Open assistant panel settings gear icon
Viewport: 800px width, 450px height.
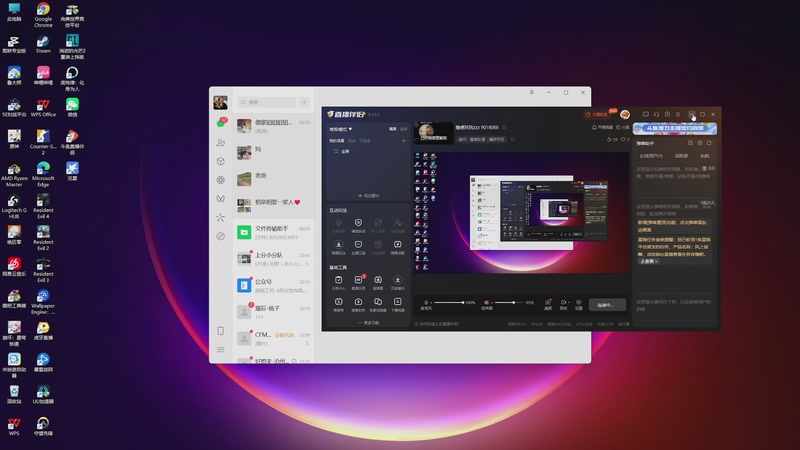(x=699, y=143)
